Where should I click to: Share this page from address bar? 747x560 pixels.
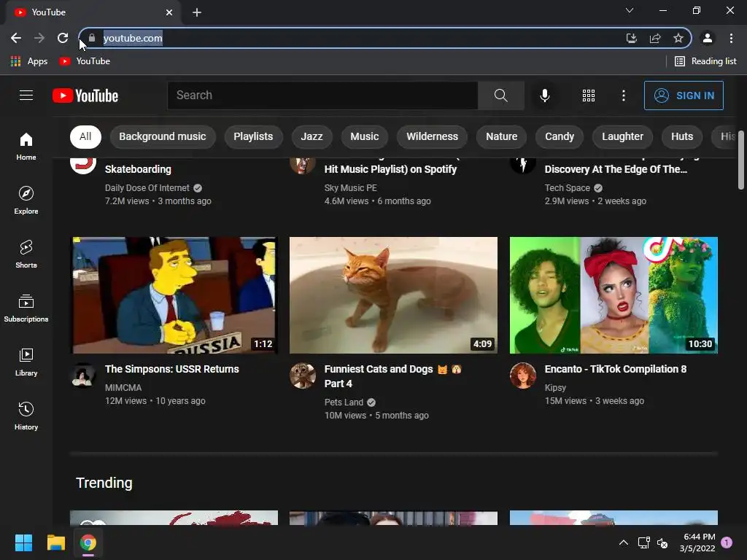(655, 38)
